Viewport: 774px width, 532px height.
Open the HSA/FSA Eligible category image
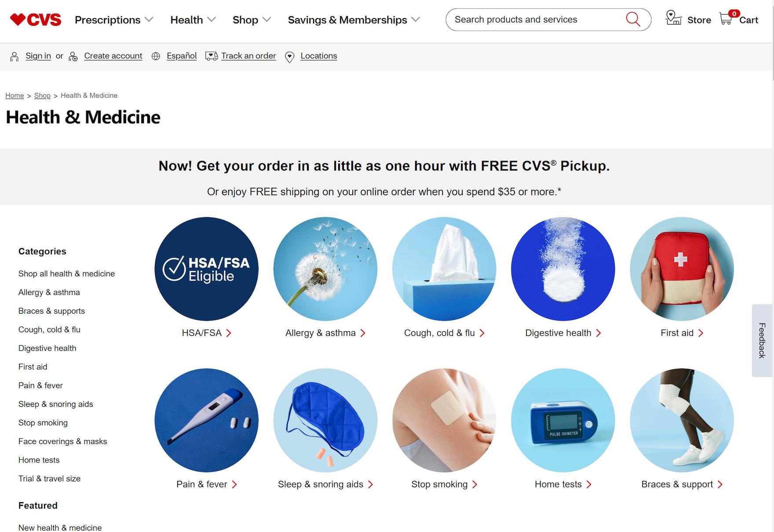[x=207, y=269]
